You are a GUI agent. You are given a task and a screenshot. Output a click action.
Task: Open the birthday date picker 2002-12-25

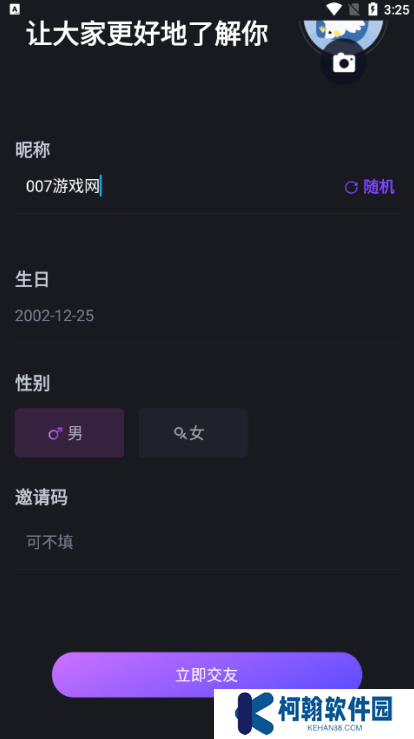(207, 316)
